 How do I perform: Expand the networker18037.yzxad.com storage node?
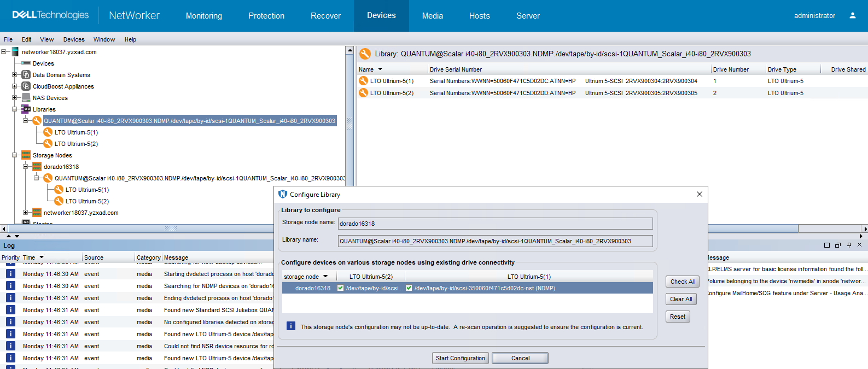26,213
